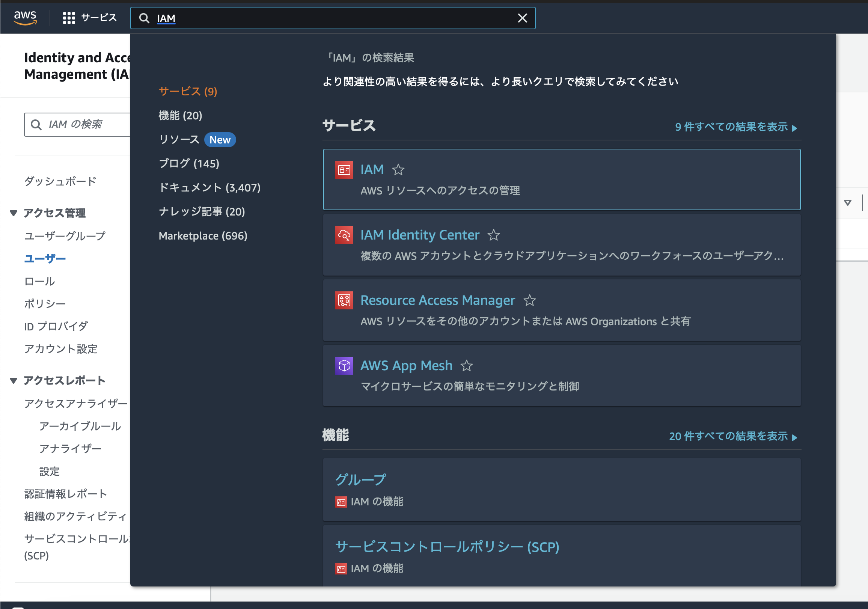The width and height of the screenshot is (868, 609).
Task: Select the ブログ (145) filter category
Action: (x=189, y=164)
